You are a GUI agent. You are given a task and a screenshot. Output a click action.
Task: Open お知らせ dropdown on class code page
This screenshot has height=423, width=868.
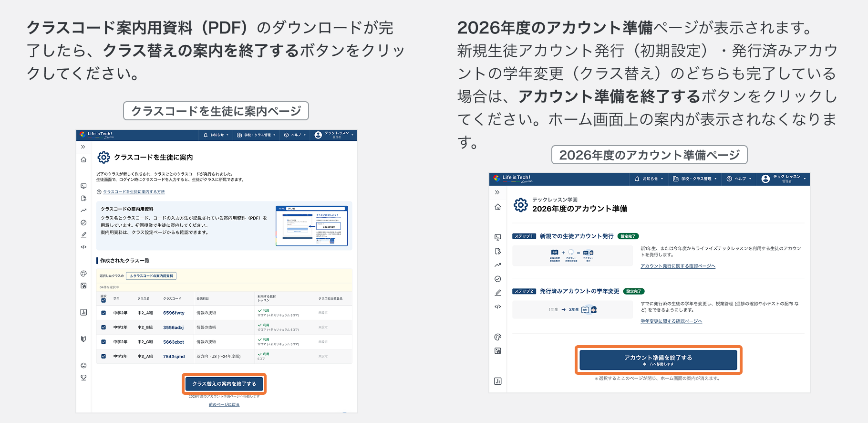tap(216, 135)
